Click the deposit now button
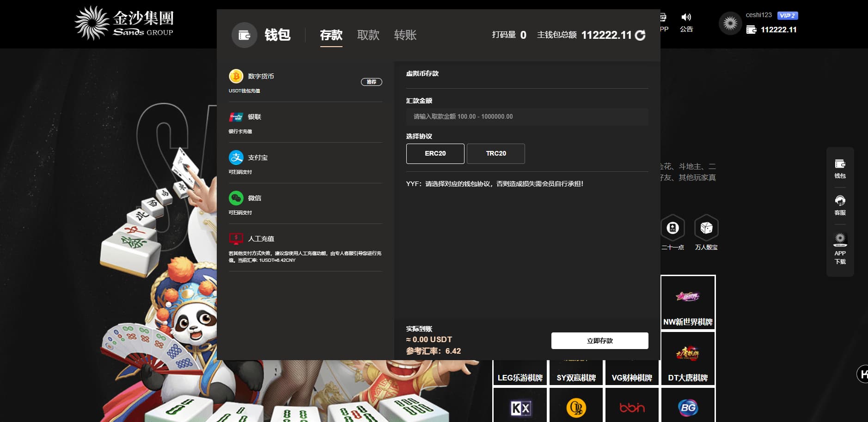Screen dimensions: 868x422 tap(599, 341)
